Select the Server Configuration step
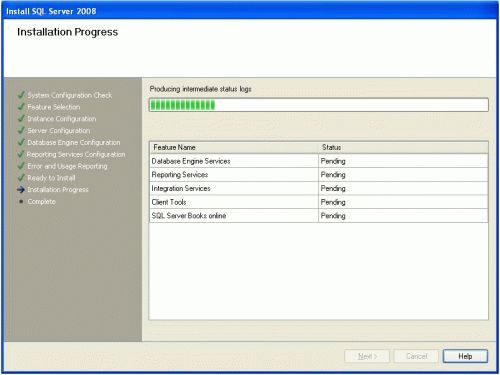Image resolution: width=500 pixels, height=375 pixels. [59, 131]
